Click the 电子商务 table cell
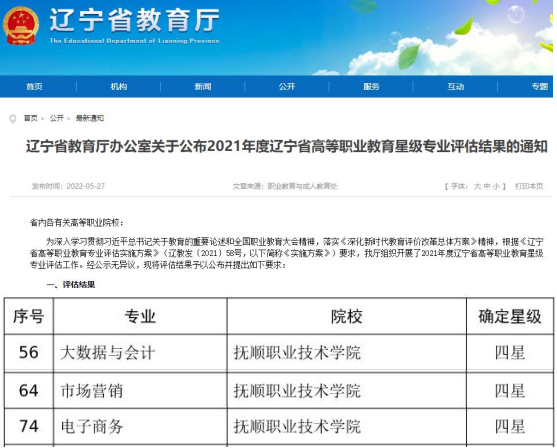This screenshot has width=557, height=448. point(140,426)
